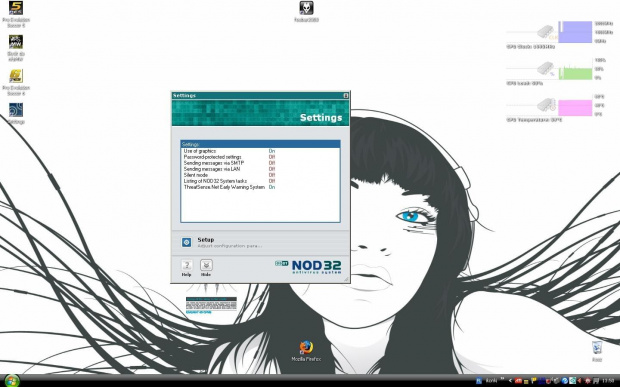Viewport: 620px width, 387px height.
Task: Click the blue round tray icon
Action: point(565,381)
